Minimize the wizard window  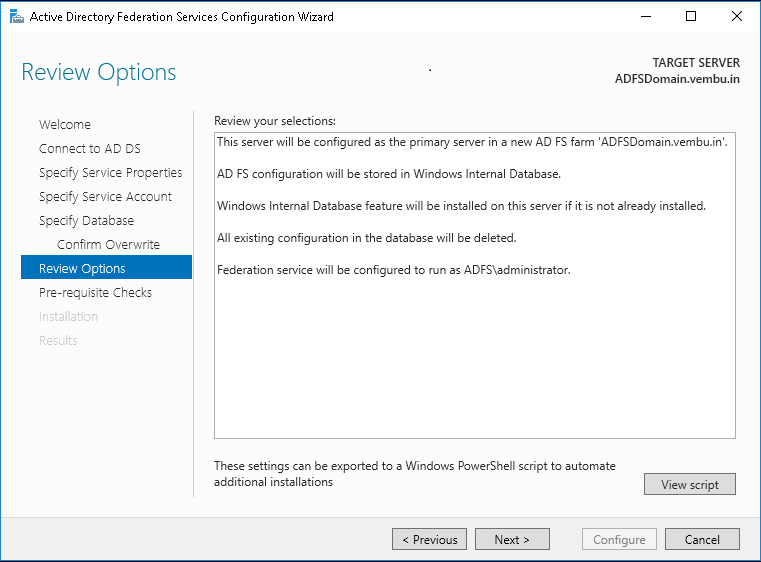646,17
